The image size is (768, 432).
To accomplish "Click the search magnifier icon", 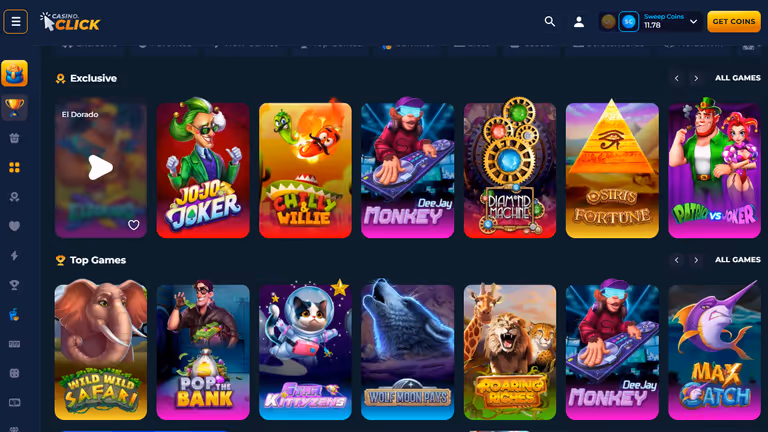I will [x=550, y=22].
